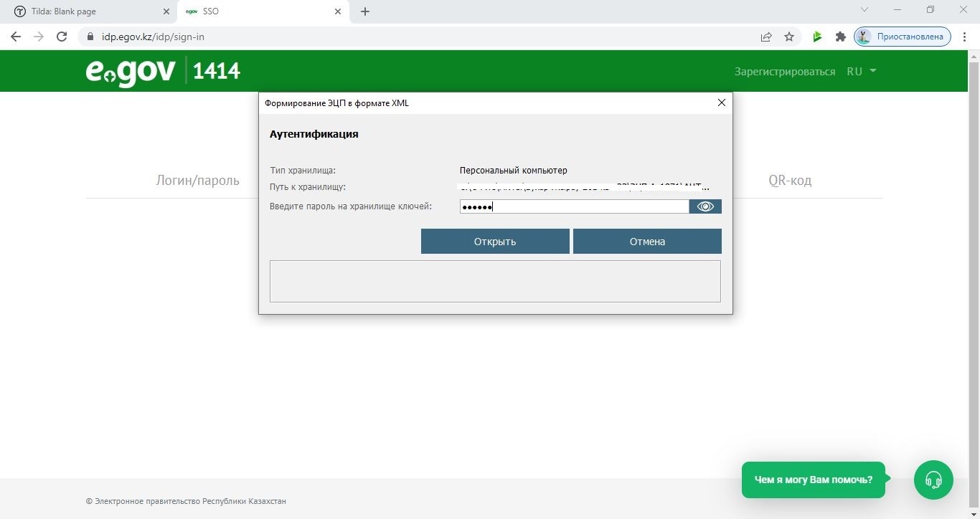Open the Приостановлена profile button
This screenshot has width=980, height=519.
[903, 37]
